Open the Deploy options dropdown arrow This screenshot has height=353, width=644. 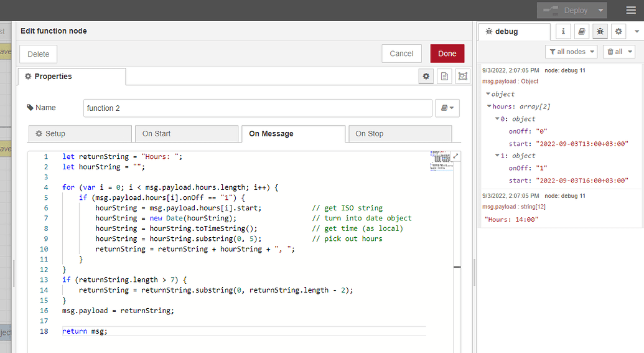click(600, 11)
